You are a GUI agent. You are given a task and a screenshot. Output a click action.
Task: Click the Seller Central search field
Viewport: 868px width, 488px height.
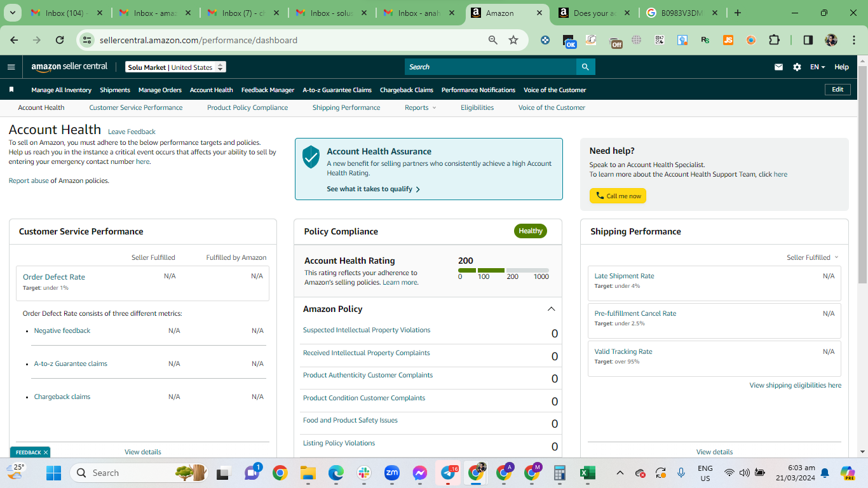click(x=491, y=67)
